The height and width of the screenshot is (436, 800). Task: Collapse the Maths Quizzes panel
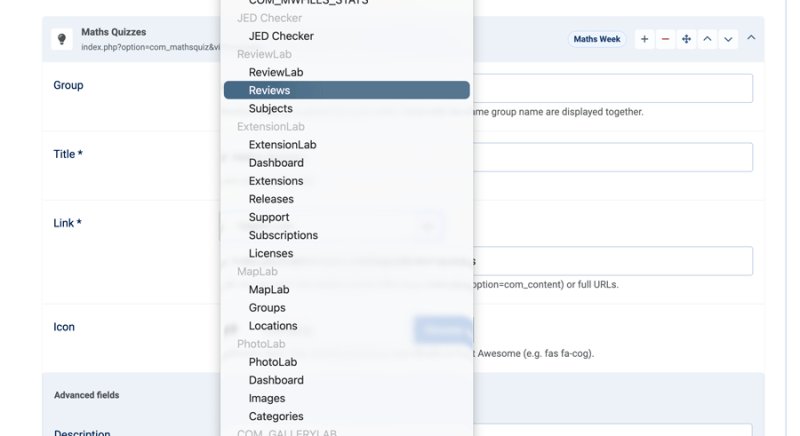tap(751, 38)
